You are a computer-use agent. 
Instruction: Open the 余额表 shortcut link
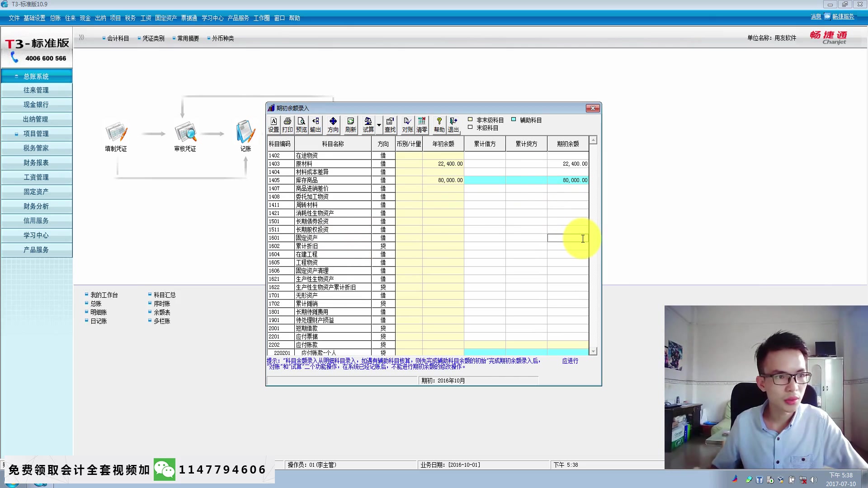[161, 312]
